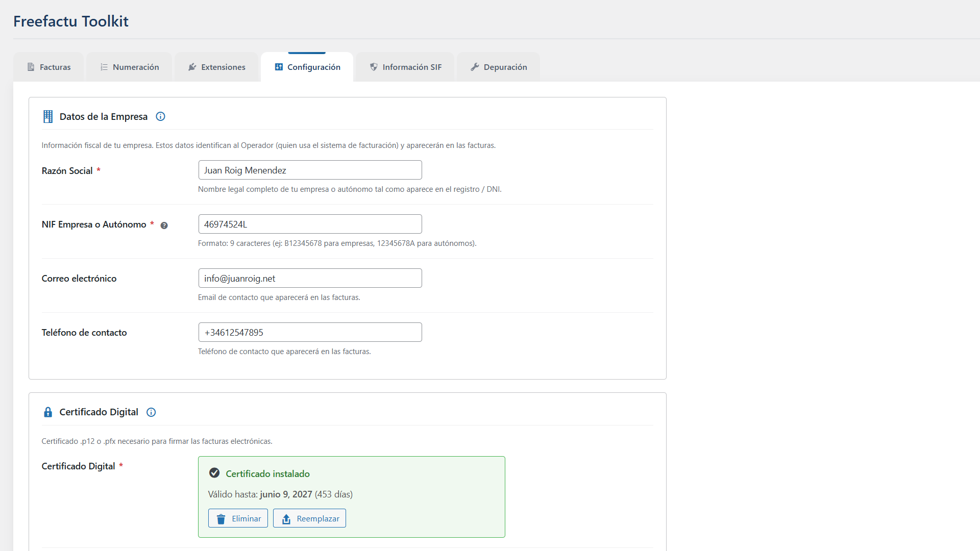Select the Información SIF shield icon
Viewport: 980px width, 551px height.
(374, 67)
